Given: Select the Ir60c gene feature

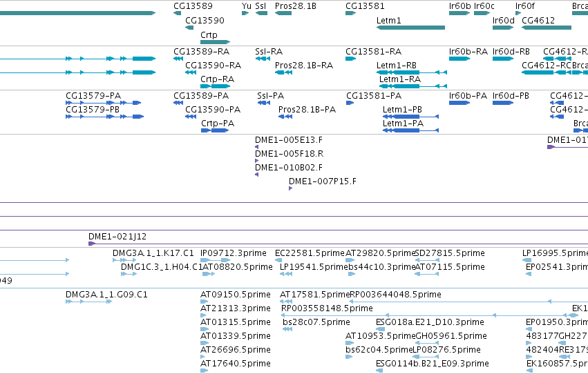Looking at the screenshot, I should (482, 13).
